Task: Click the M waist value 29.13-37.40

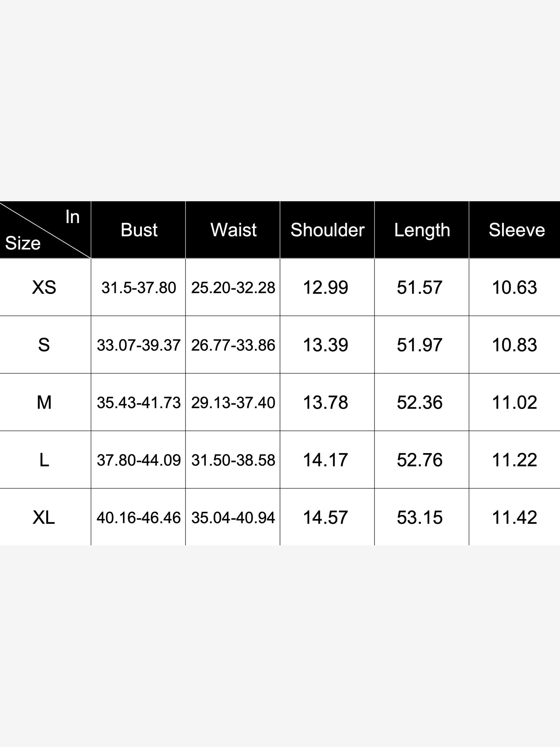Action: [233, 403]
